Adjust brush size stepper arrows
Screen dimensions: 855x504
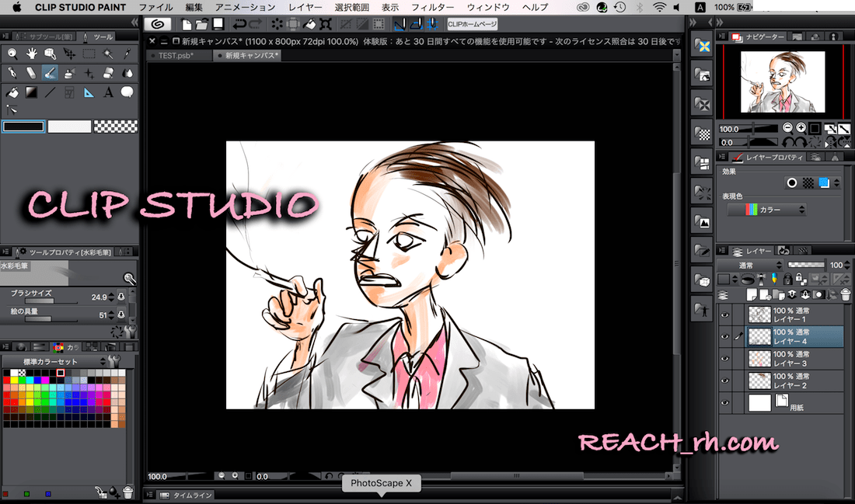pos(112,297)
